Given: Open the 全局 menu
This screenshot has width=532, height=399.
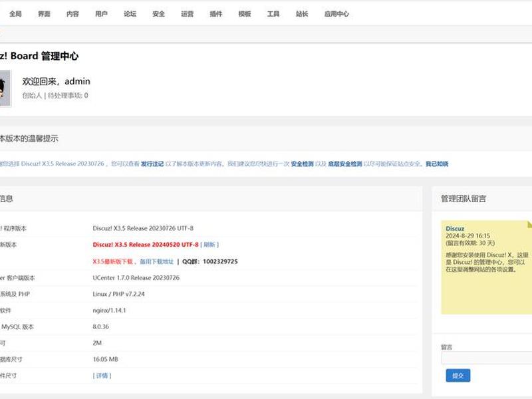Looking at the screenshot, I should pos(15,14).
